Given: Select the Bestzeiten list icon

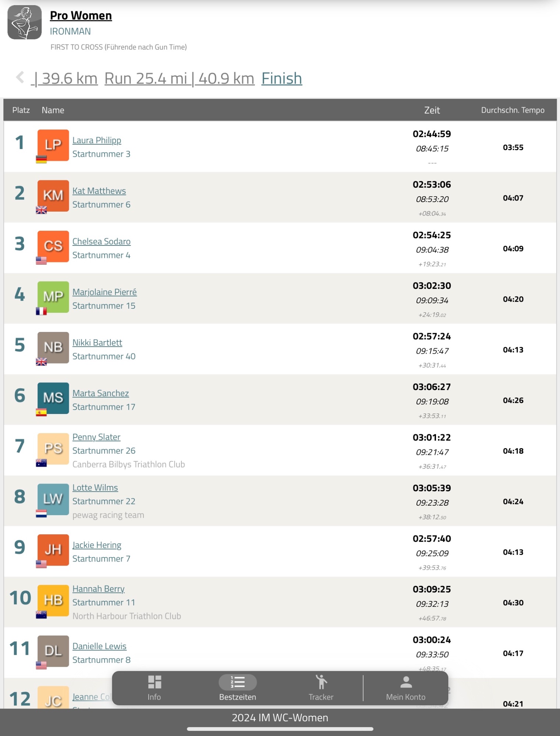Looking at the screenshot, I should pyautogui.click(x=238, y=682).
